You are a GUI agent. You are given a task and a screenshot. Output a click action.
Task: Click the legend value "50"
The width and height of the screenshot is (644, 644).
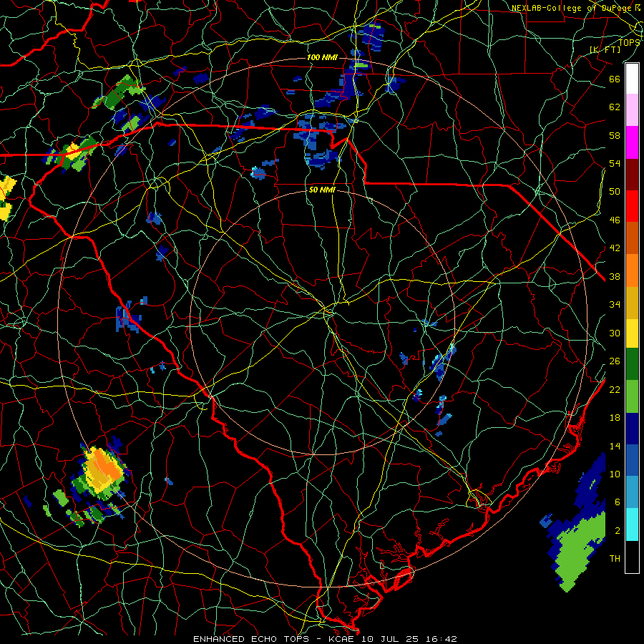[615, 191]
